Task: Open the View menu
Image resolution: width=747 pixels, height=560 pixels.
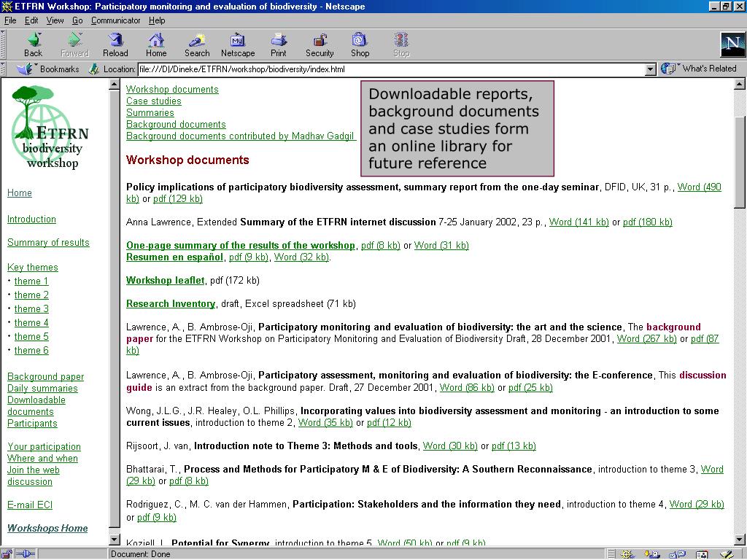Action: click(55, 20)
